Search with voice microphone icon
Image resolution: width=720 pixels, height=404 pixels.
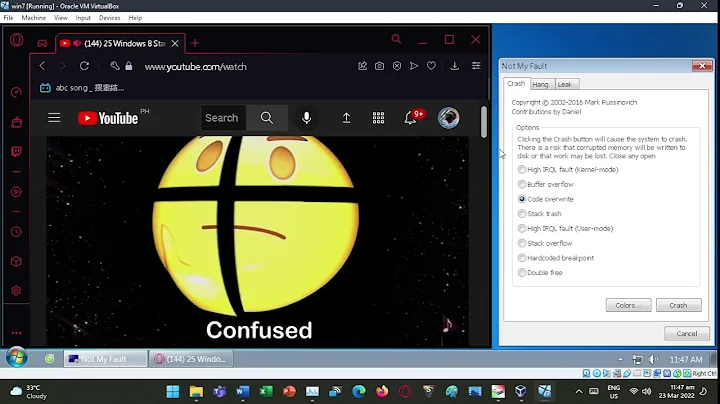(306, 118)
